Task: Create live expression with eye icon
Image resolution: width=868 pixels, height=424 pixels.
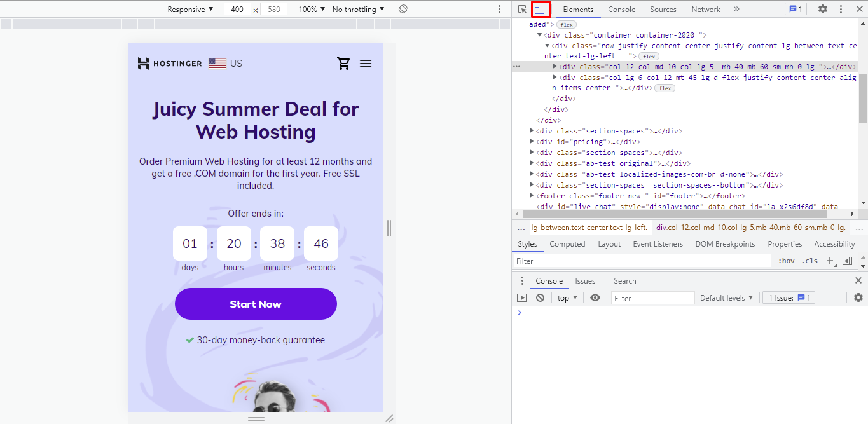Action: (x=595, y=297)
